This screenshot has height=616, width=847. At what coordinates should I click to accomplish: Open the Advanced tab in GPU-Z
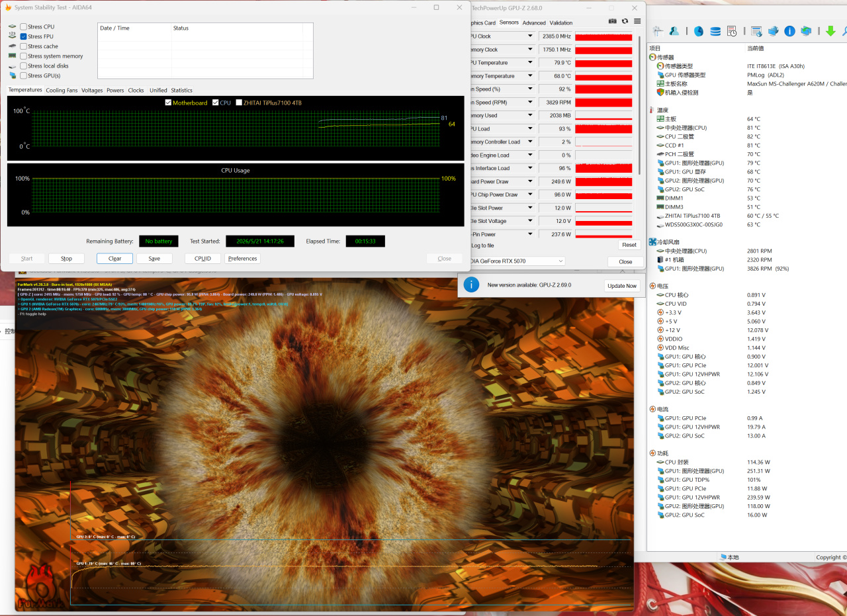(x=534, y=22)
